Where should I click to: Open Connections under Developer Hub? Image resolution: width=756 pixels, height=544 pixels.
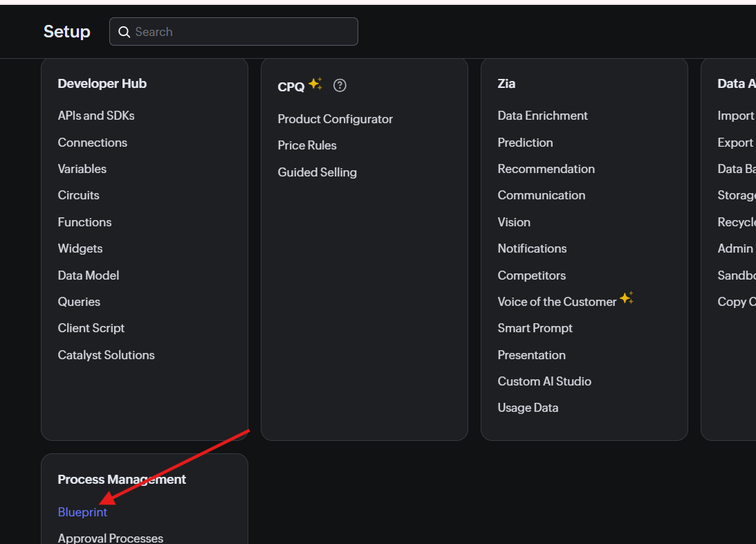pyautogui.click(x=93, y=143)
